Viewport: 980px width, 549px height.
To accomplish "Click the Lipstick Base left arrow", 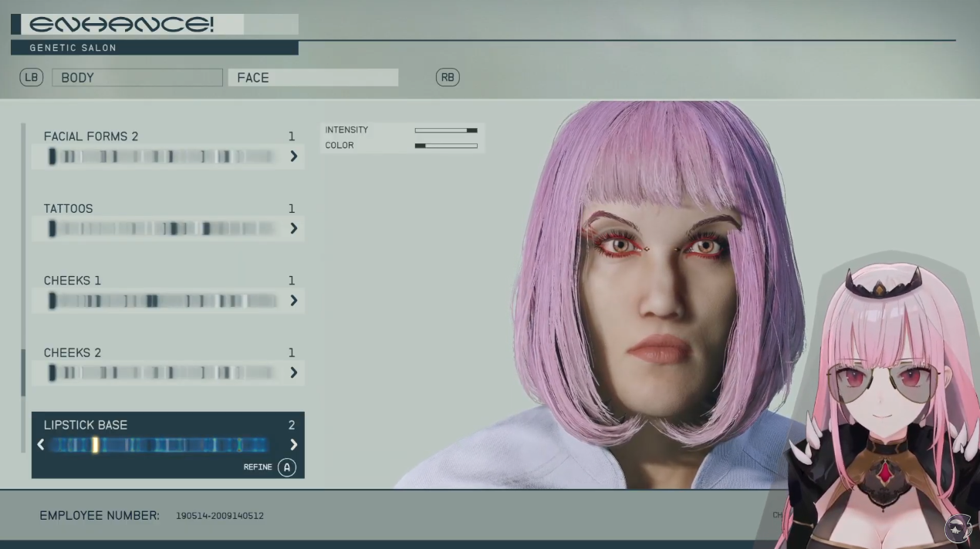I will click(x=41, y=444).
